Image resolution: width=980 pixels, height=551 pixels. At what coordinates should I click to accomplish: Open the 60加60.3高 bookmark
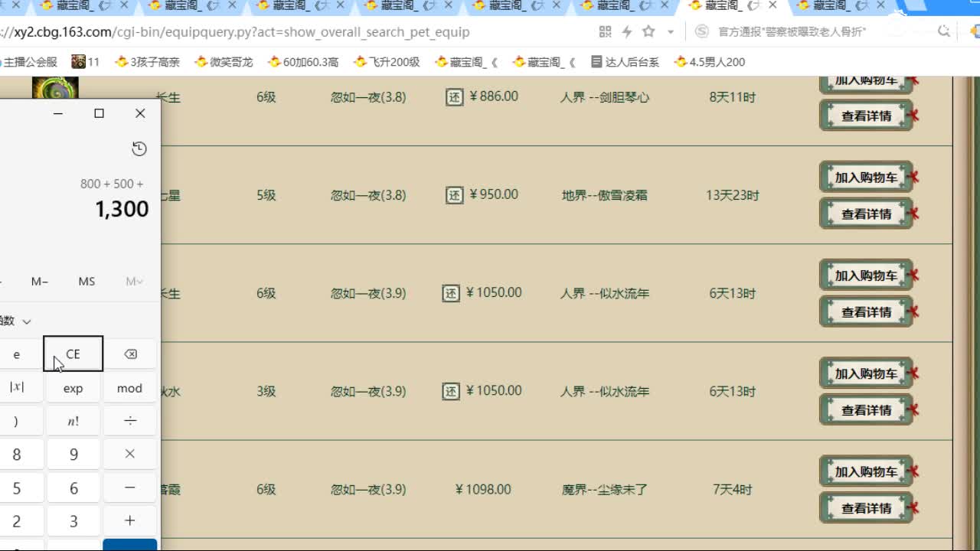(x=302, y=62)
